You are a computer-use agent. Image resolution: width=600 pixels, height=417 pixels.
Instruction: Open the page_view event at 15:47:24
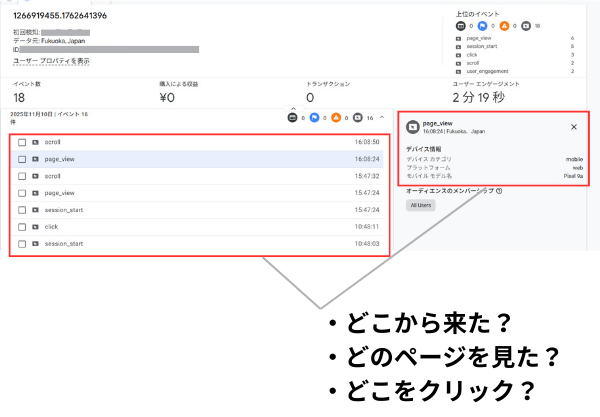pos(60,193)
